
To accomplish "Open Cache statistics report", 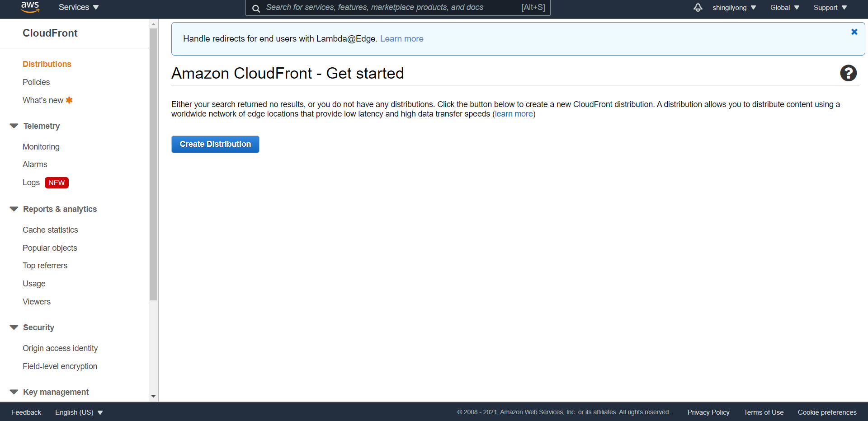I will coord(50,230).
